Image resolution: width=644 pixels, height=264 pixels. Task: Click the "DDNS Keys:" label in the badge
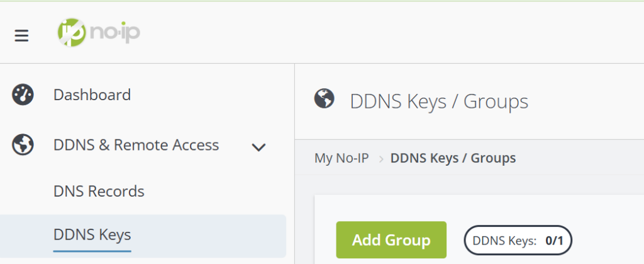pyautogui.click(x=504, y=240)
